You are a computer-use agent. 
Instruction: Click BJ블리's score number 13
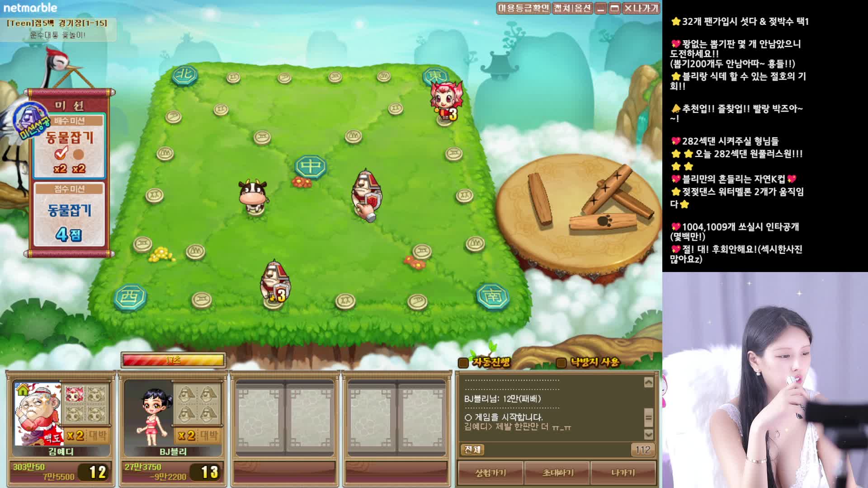tap(209, 473)
